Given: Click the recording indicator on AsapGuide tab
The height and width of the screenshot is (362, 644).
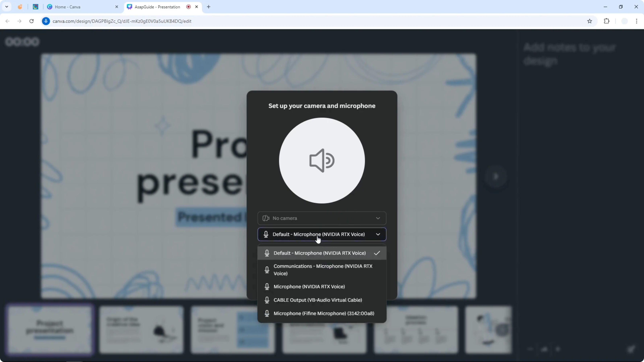Looking at the screenshot, I should tap(189, 7).
